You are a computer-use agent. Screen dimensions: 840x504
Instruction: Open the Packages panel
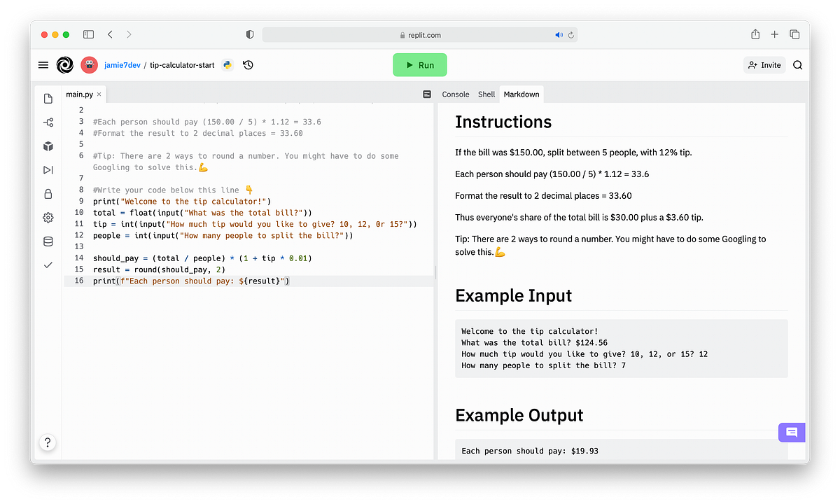(48, 146)
